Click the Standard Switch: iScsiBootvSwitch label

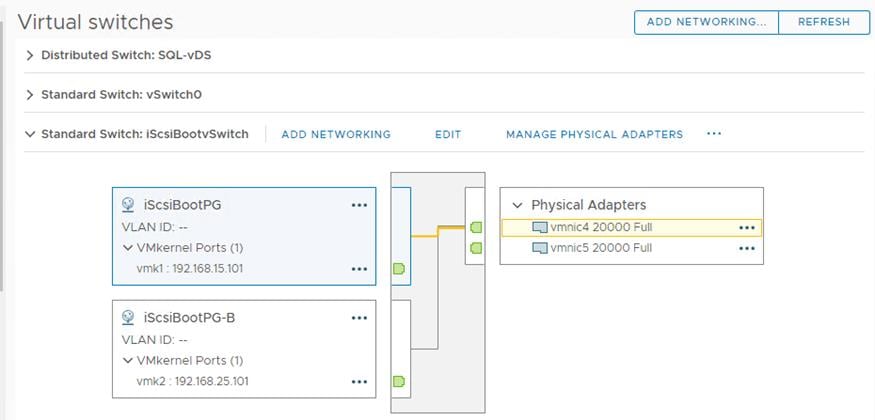pos(145,134)
